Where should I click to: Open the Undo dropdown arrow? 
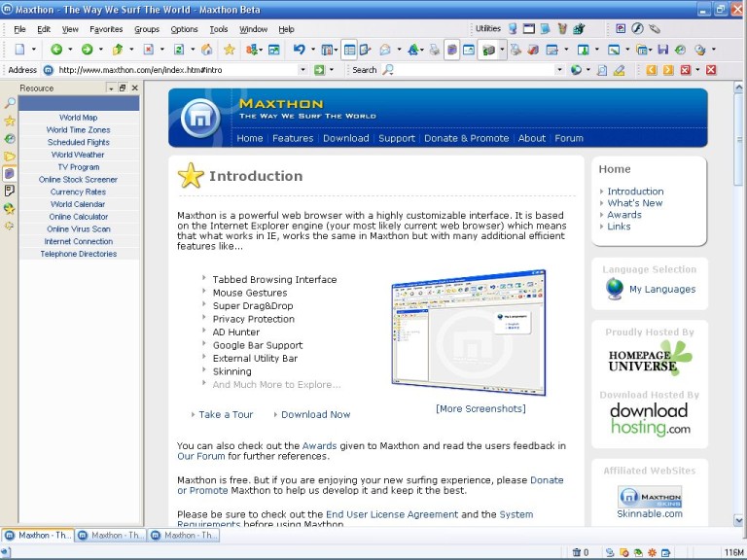[313, 49]
